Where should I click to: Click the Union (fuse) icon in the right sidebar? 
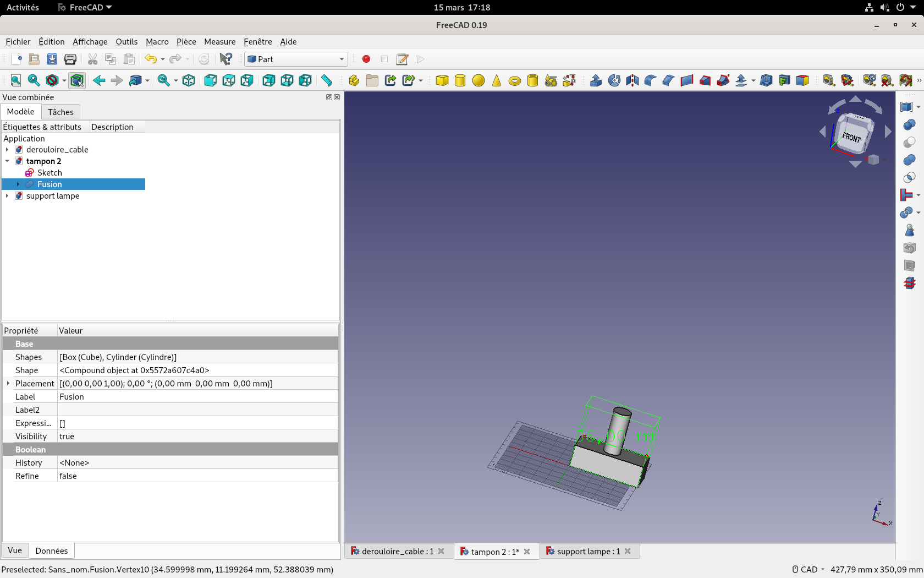pos(909,160)
